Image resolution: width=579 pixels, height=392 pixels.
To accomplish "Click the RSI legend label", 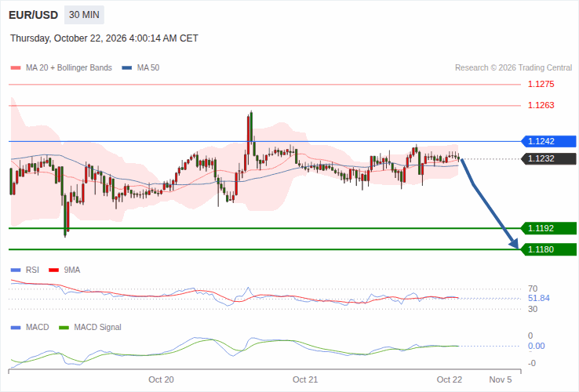I will click(x=32, y=270).
